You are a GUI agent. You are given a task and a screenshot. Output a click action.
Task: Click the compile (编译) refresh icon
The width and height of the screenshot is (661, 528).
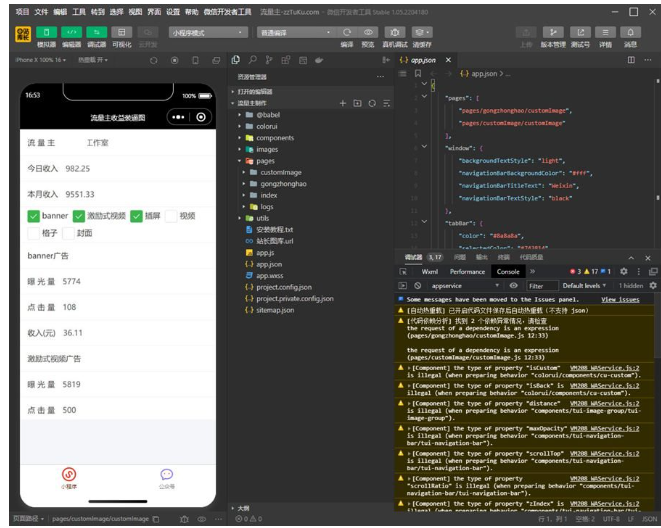pyautogui.click(x=347, y=32)
